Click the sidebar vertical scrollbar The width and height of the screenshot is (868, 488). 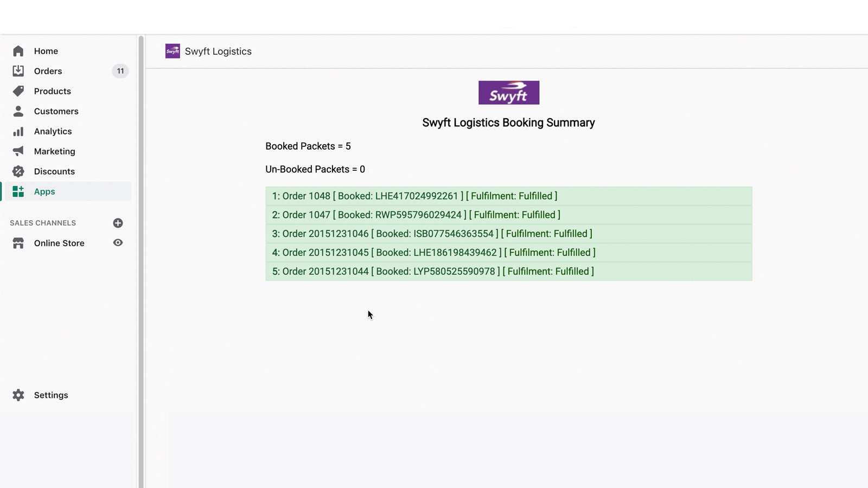click(x=141, y=261)
